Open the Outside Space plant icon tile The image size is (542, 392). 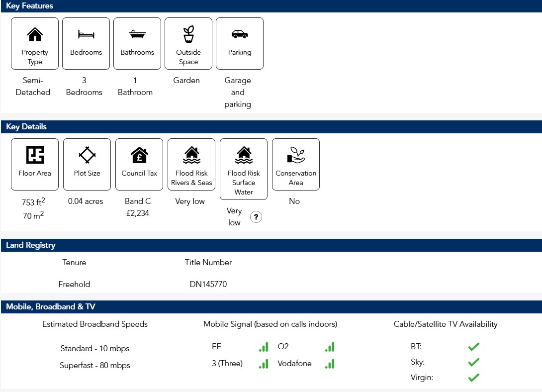click(x=188, y=44)
